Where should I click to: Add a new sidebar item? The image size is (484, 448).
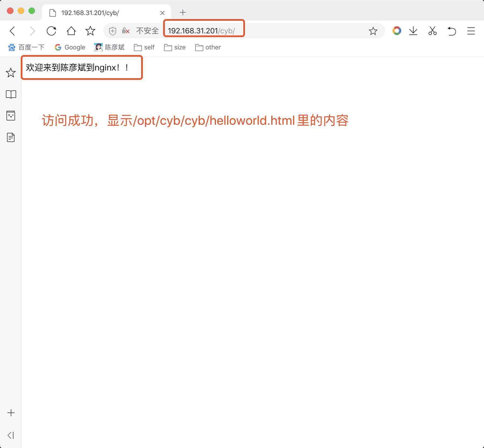11,413
